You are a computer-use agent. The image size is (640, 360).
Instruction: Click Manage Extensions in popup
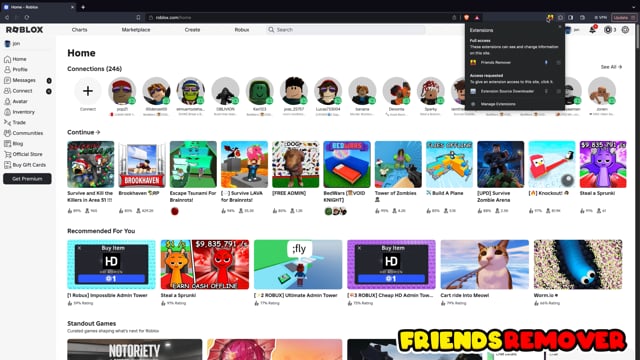498,104
